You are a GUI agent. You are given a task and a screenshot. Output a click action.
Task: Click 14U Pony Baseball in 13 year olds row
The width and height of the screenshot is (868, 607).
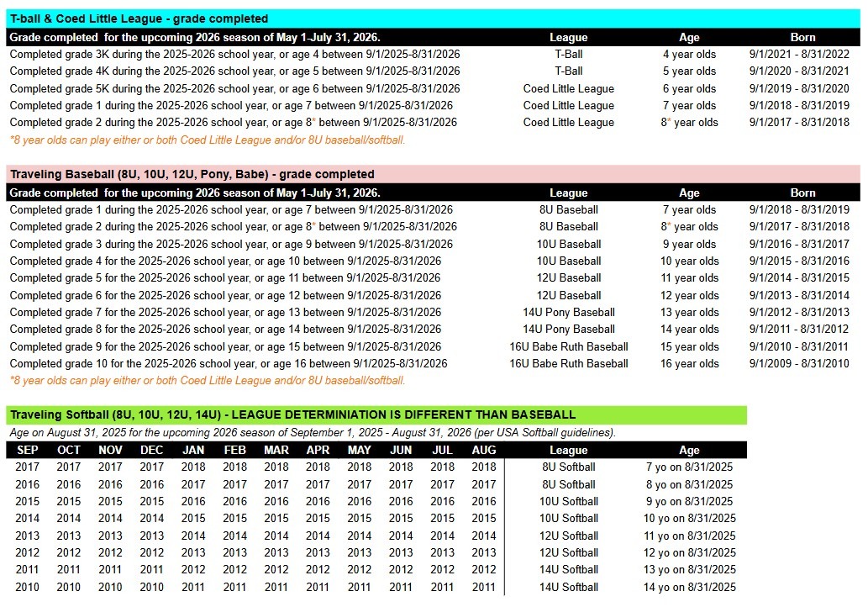tap(569, 313)
